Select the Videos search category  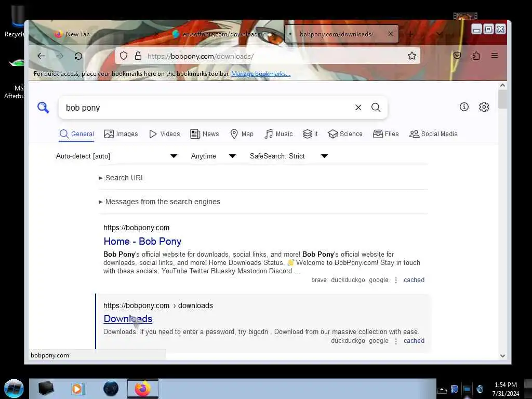point(165,134)
